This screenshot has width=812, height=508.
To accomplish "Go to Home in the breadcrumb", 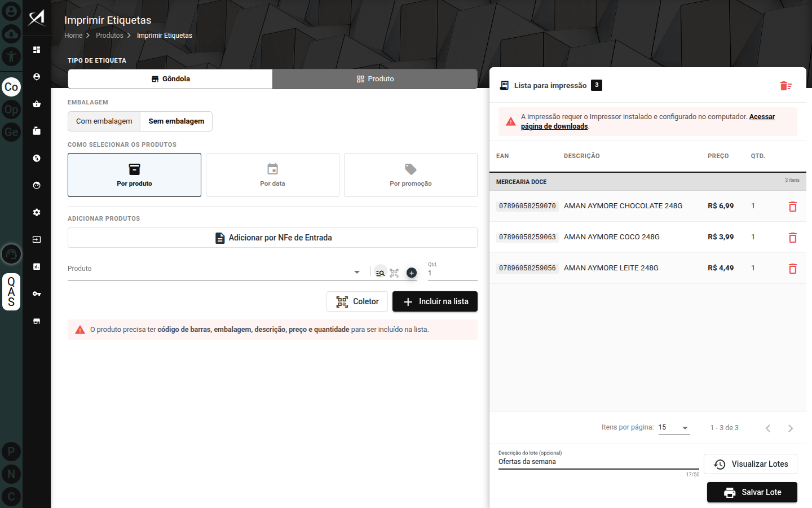I will 73,36.
